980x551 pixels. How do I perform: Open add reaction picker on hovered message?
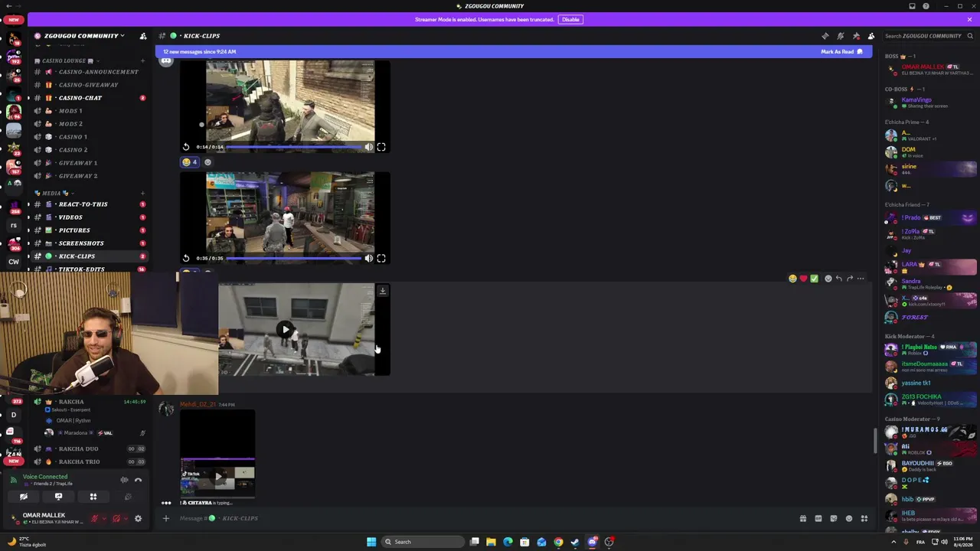click(x=828, y=279)
